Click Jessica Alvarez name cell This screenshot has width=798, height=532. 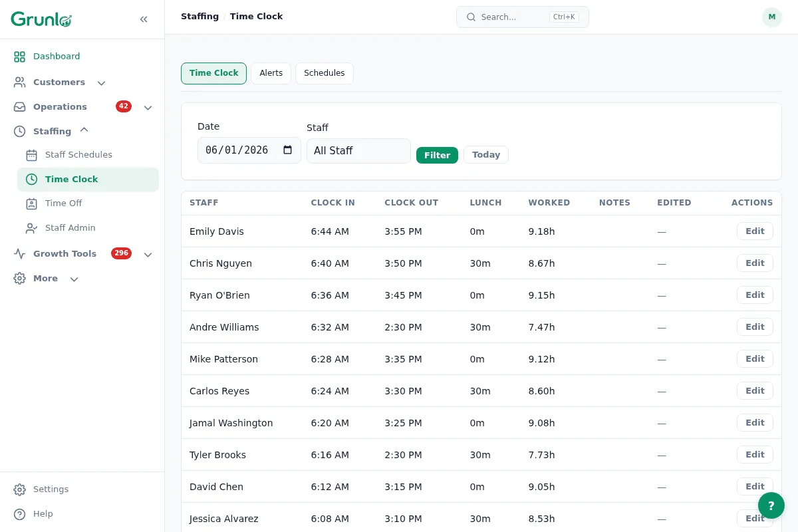tap(223, 519)
